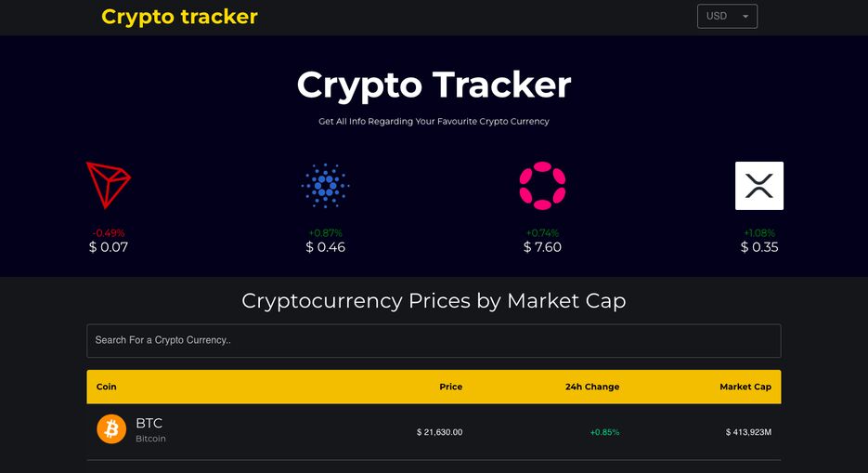Select the +1.08% change under XRP

coord(759,233)
